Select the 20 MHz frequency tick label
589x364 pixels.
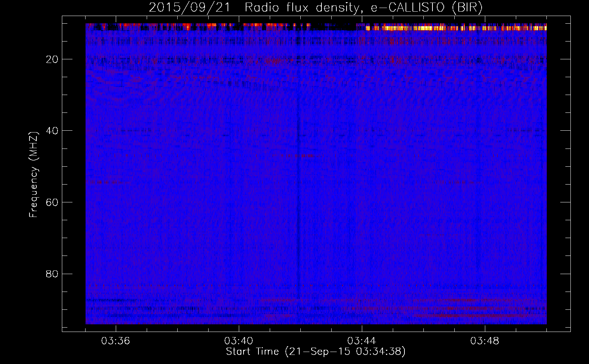click(x=52, y=59)
